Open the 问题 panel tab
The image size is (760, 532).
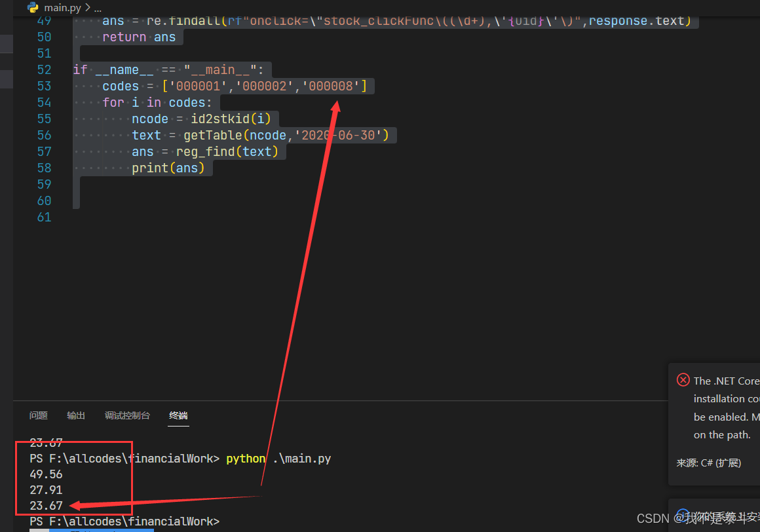click(38, 415)
